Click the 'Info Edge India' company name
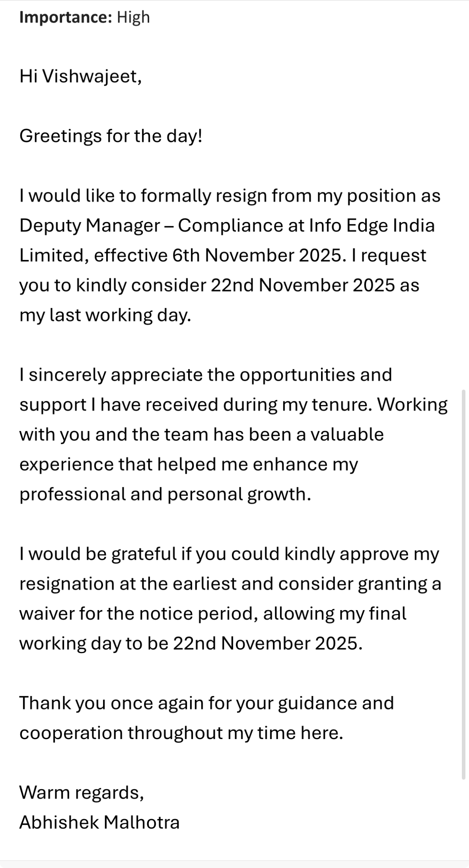The height and width of the screenshot is (868, 469). [x=372, y=226]
